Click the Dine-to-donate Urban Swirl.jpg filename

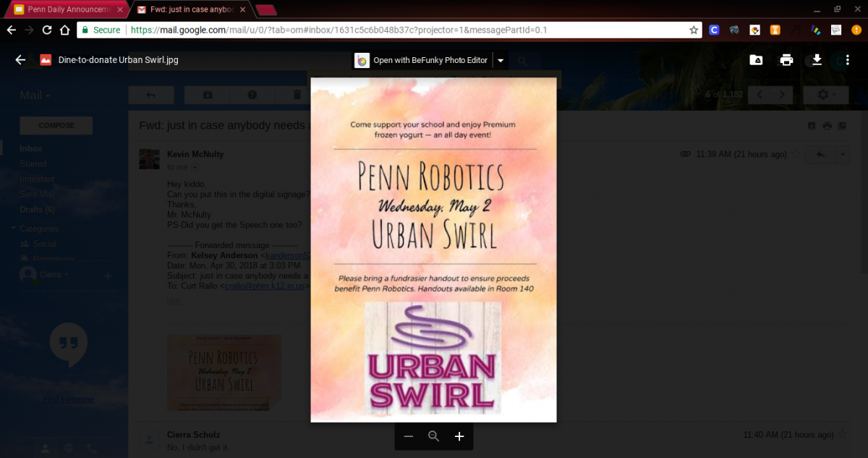click(x=119, y=60)
